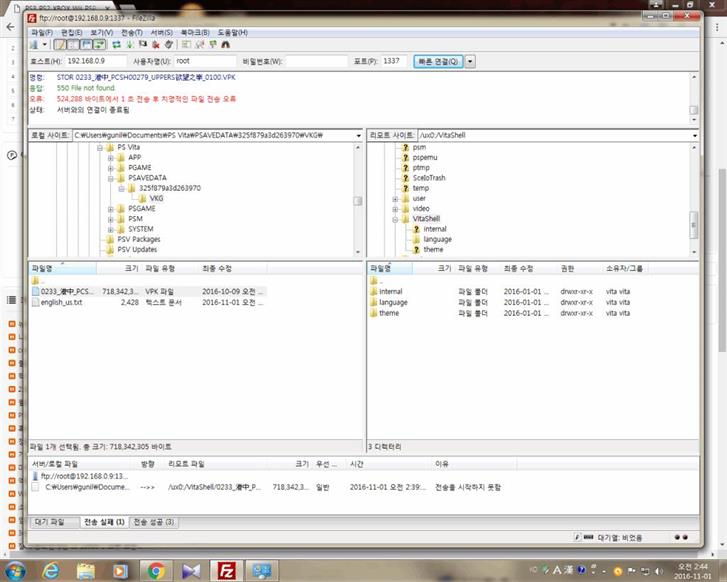Open Internet Explorer from the taskbar

tap(50, 571)
